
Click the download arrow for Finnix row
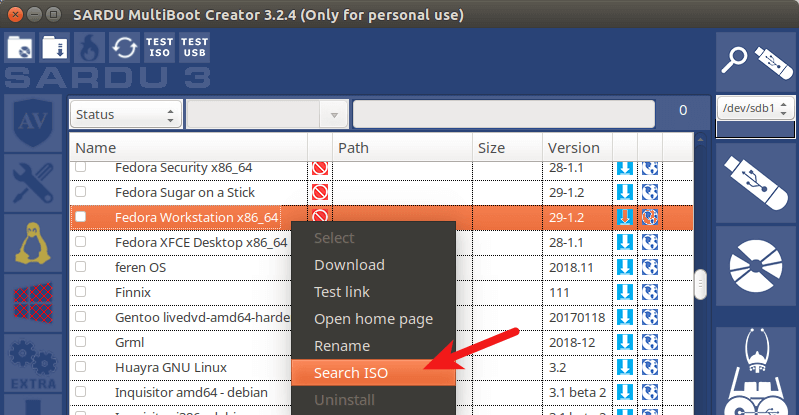coord(625,292)
